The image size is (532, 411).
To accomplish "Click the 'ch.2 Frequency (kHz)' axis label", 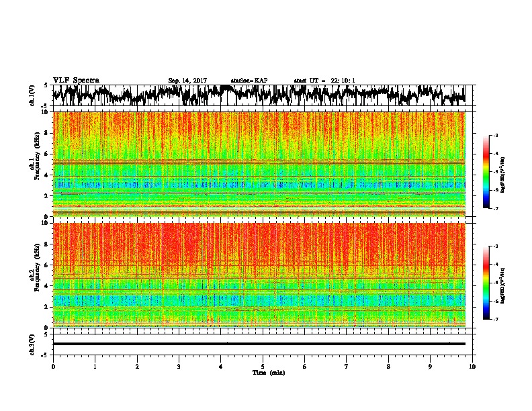I will tap(34, 267).
